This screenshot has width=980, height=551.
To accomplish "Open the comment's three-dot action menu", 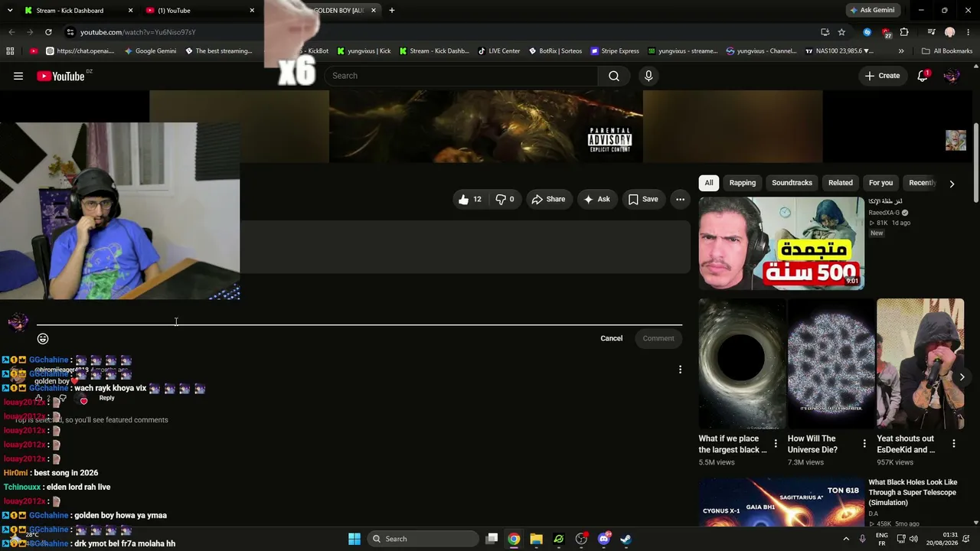I will [680, 370].
